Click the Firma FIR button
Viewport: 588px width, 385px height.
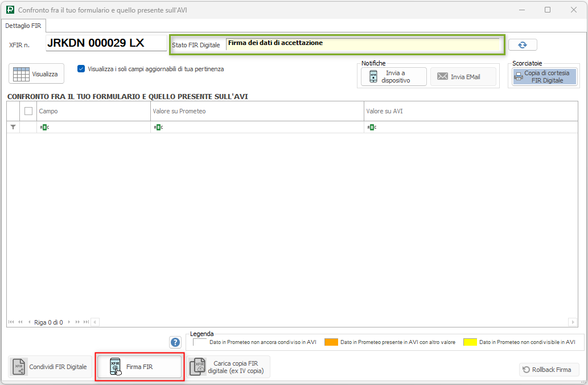tap(139, 367)
